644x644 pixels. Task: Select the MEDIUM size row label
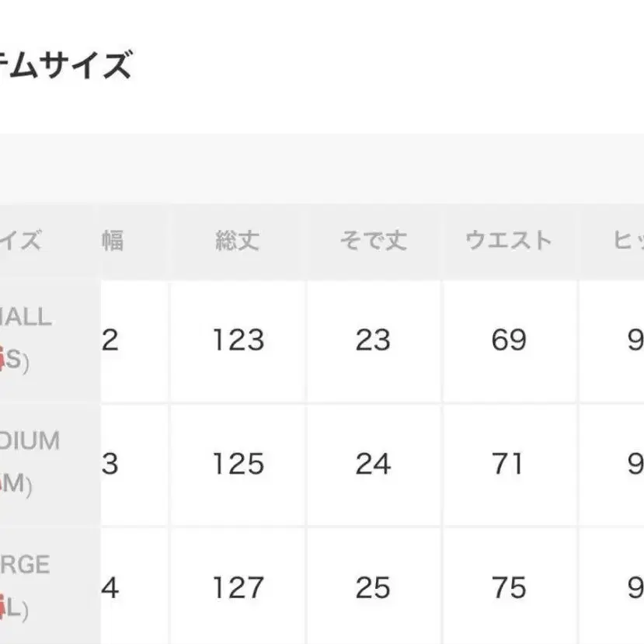[x=30, y=441]
